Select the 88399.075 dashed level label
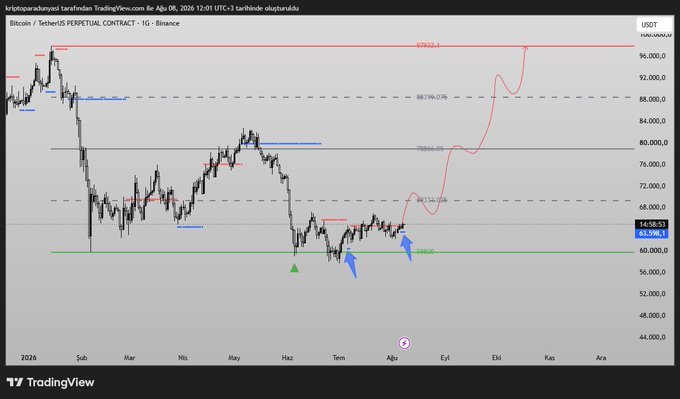The image size is (680, 399). pos(432,97)
